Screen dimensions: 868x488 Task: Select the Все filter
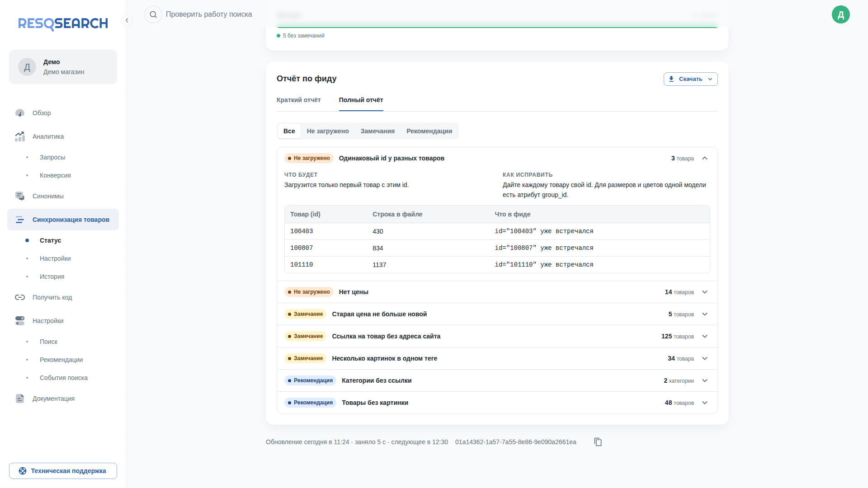click(x=289, y=131)
